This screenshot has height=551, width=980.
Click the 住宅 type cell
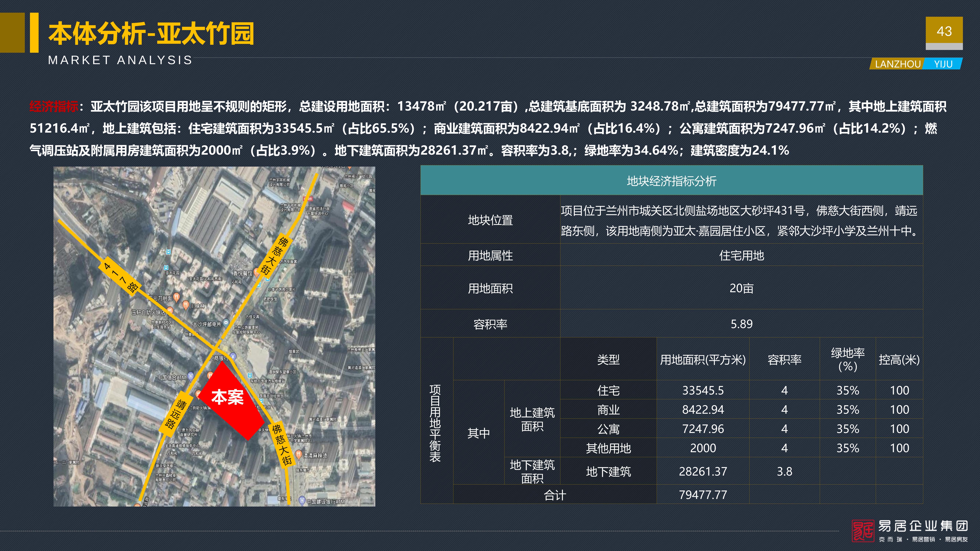coord(608,390)
